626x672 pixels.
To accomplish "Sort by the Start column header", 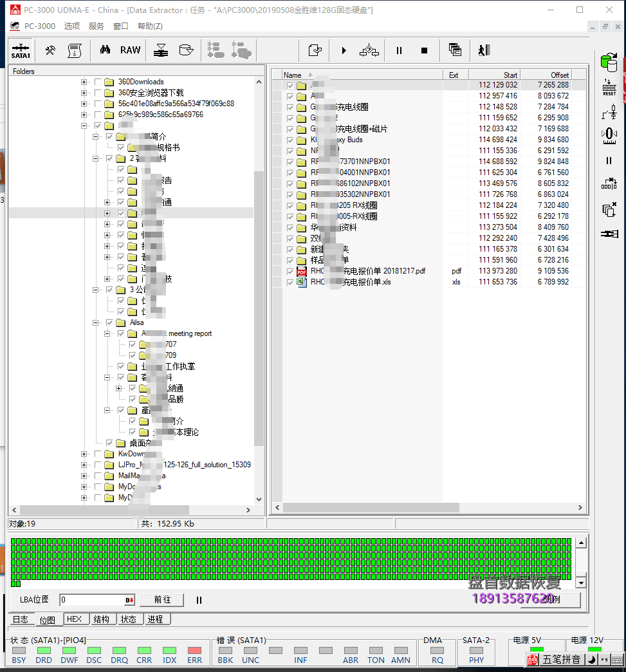I will (x=495, y=75).
